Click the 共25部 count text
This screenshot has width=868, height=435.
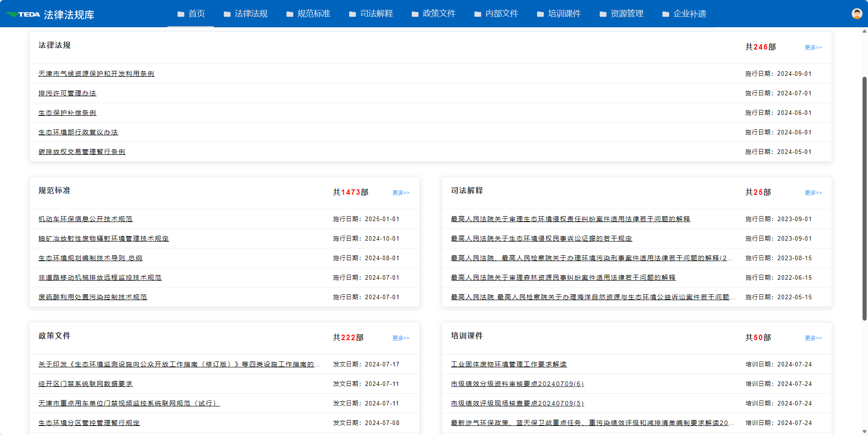click(758, 192)
